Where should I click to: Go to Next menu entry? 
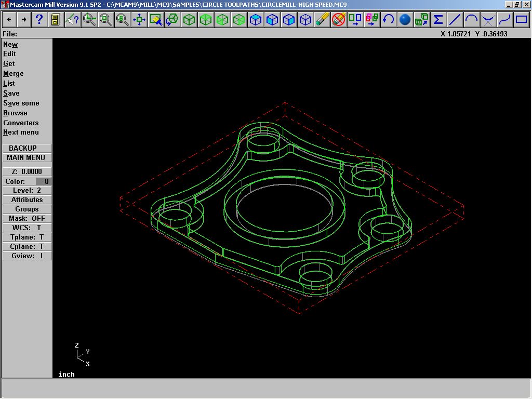coord(21,132)
